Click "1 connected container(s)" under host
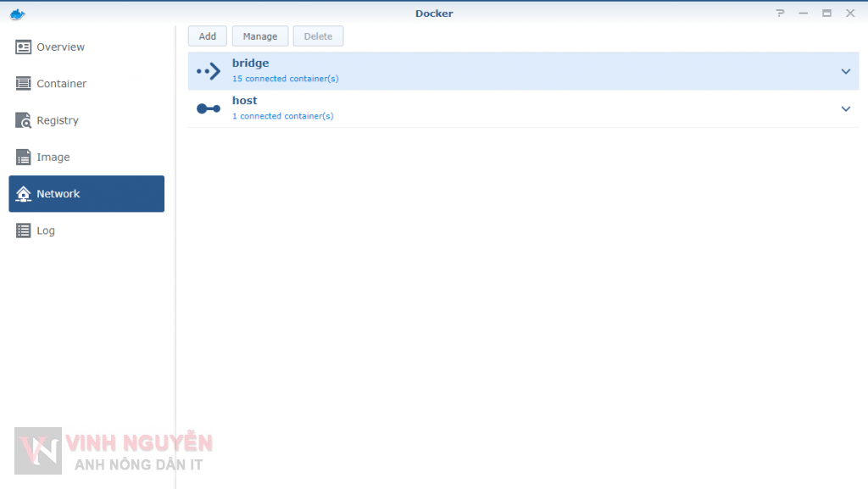This screenshot has height=489, width=868. (x=282, y=116)
